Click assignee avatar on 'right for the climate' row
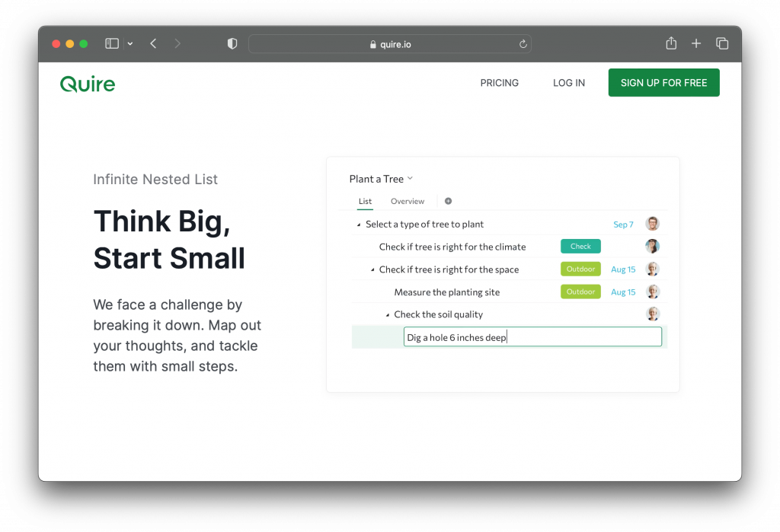 coord(652,246)
